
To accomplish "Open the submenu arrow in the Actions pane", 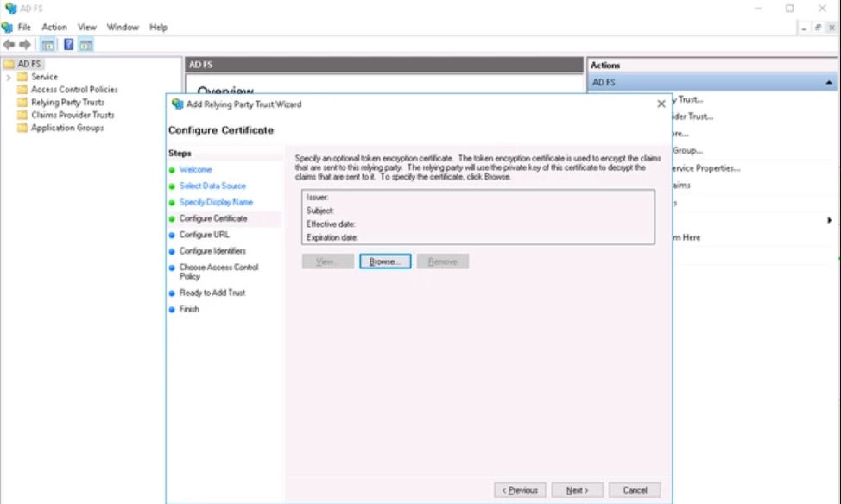I will pyautogui.click(x=829, y=220).
